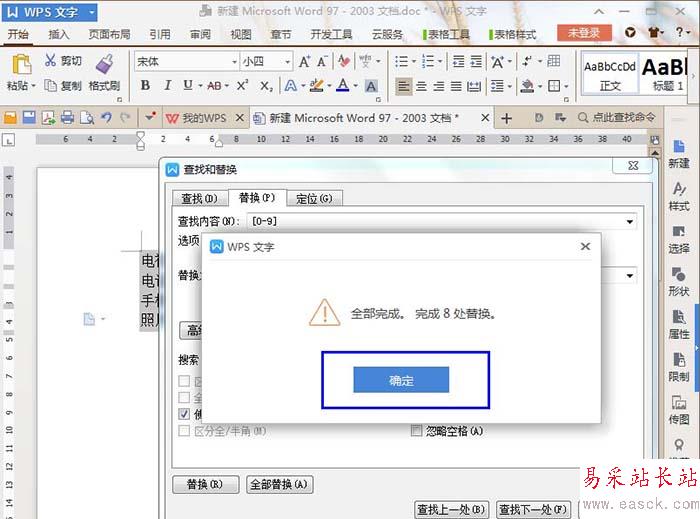Increase font size with grow-font icon

(x=304, y=61)
